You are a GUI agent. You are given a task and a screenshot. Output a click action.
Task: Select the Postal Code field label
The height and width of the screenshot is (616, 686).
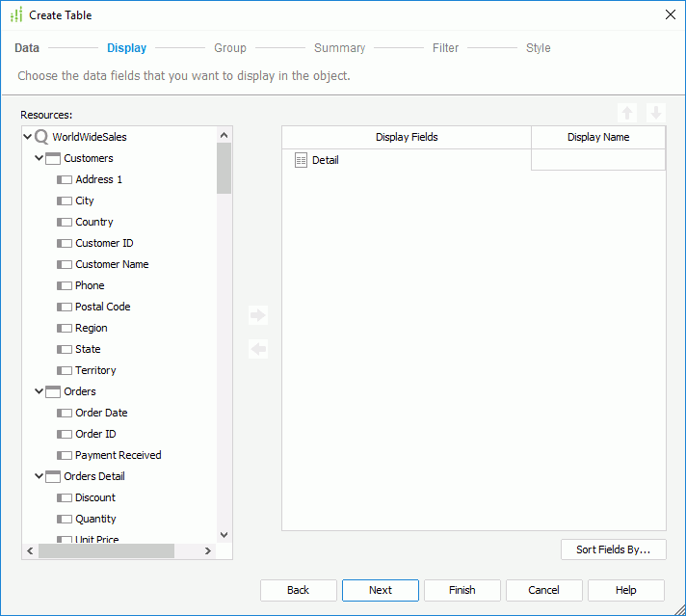point(103,307)
